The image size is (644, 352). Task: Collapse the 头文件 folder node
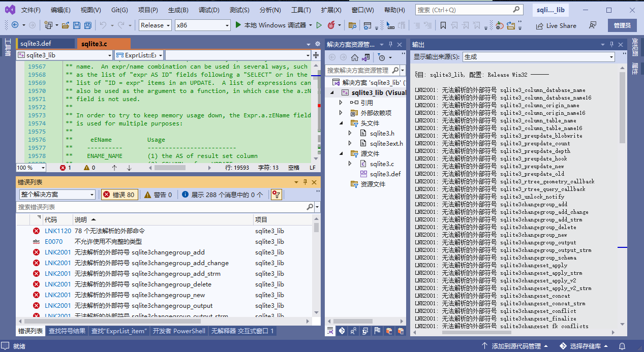342,123
